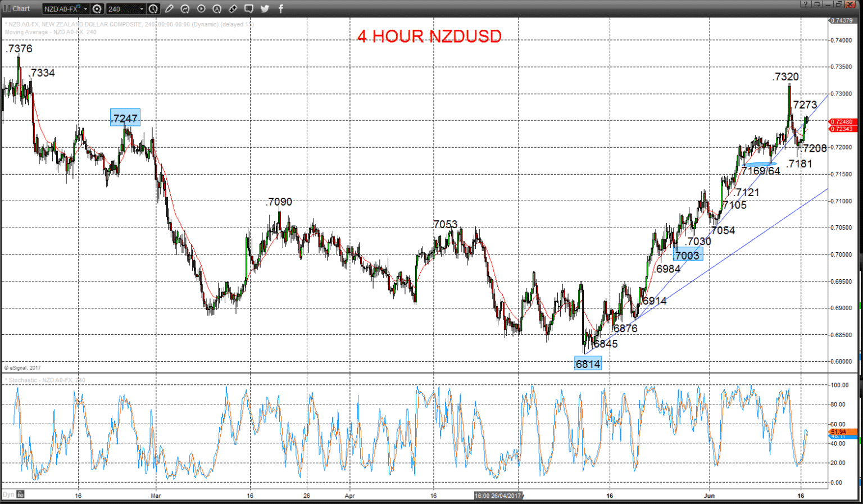Open the question mark help button
This screenshot has height=504, width=863.
point(806,4)
